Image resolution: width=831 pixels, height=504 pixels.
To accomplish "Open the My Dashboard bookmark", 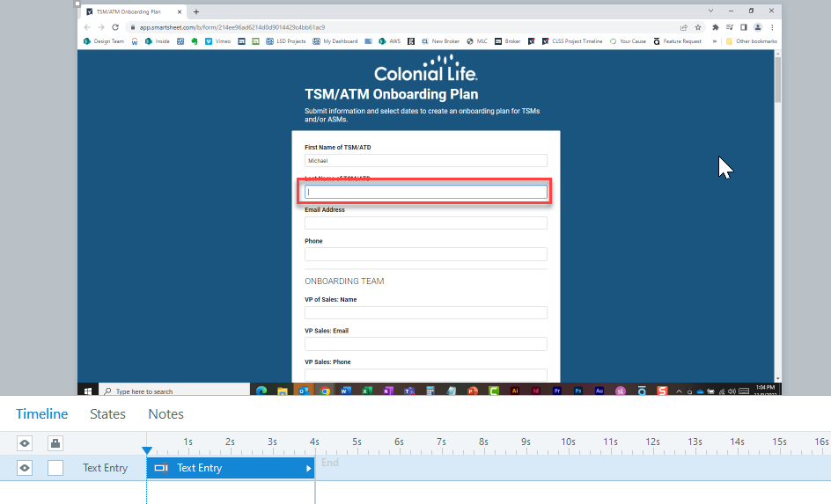I will point(335,41).
